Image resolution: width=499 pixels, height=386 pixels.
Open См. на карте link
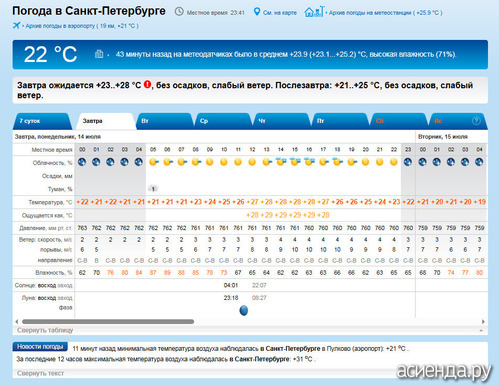280,13
